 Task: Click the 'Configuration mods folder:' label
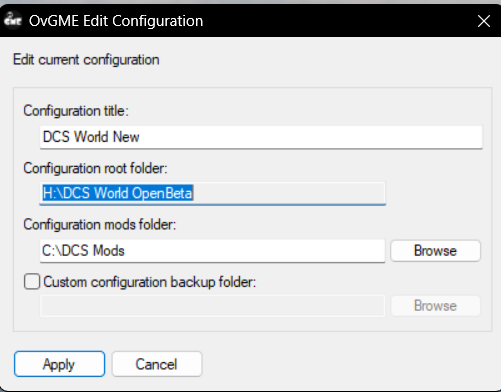pos(99,225)
